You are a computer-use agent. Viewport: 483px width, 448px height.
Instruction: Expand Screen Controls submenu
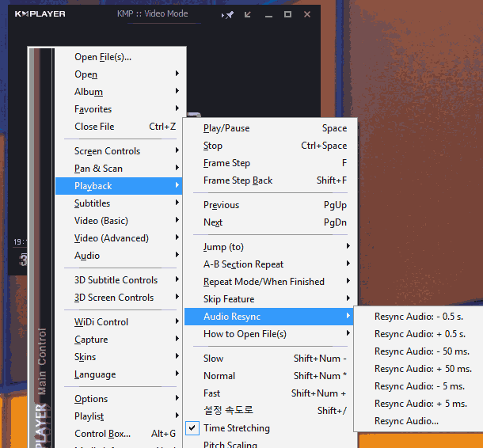120,151
